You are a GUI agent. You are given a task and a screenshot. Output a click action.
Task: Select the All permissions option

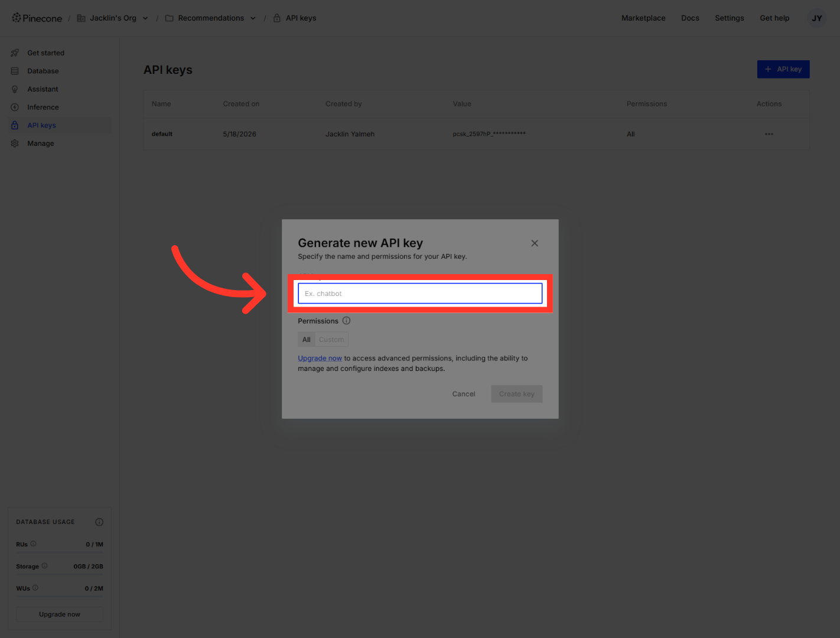click(306, 340)
